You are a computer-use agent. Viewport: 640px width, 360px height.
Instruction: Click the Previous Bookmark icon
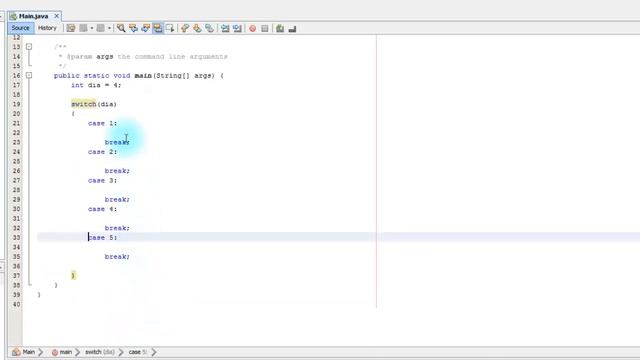click(x=185, y=28)
